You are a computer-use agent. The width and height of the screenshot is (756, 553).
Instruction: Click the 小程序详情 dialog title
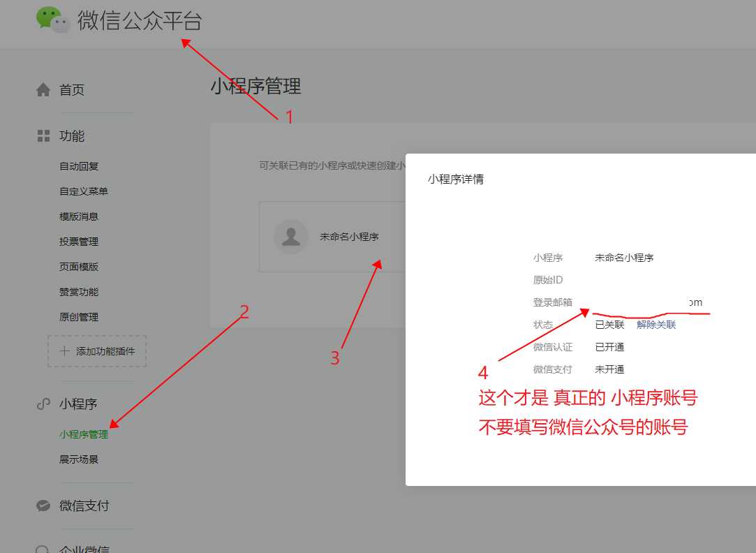pyautogui.click(x=456, y=179)
